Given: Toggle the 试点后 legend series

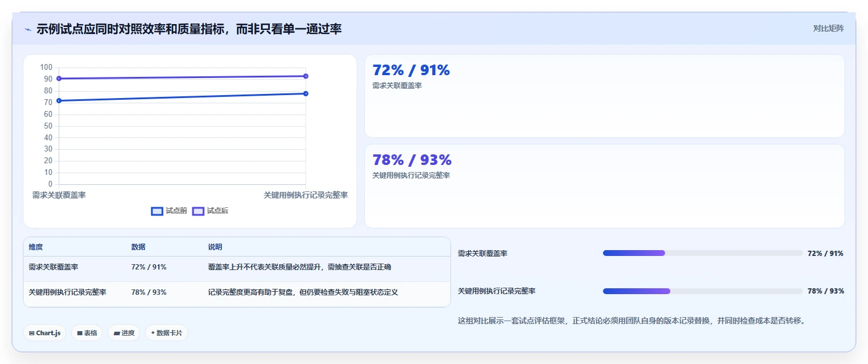Looking at the screenshot, I should (x=210, y=211).
